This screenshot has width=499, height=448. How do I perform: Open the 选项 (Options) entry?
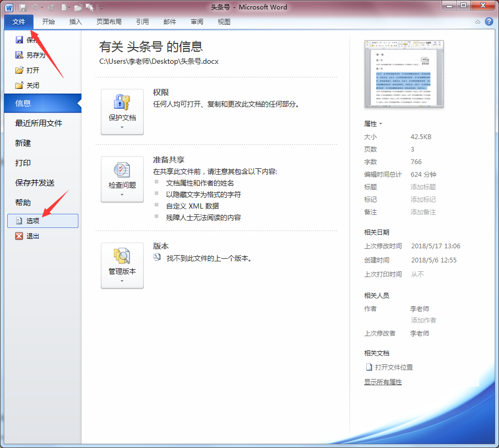pos(32,220)
